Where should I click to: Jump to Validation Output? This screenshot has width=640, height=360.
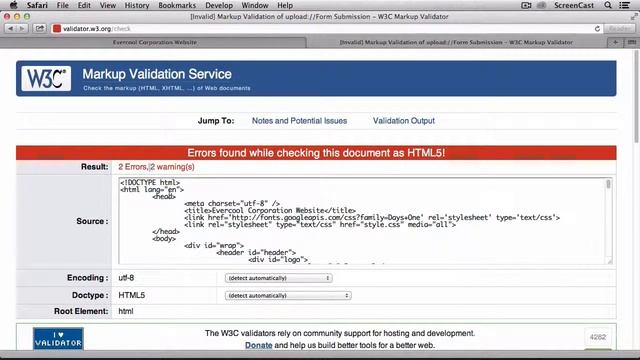click(x=404, y=121)
